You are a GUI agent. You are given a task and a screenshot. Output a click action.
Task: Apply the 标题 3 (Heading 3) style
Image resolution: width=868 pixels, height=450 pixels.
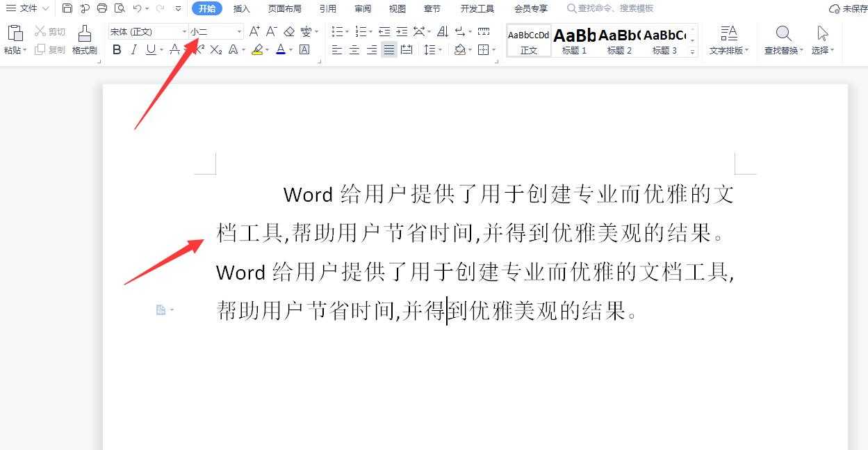pyautogui.click(x=664, y=40)
